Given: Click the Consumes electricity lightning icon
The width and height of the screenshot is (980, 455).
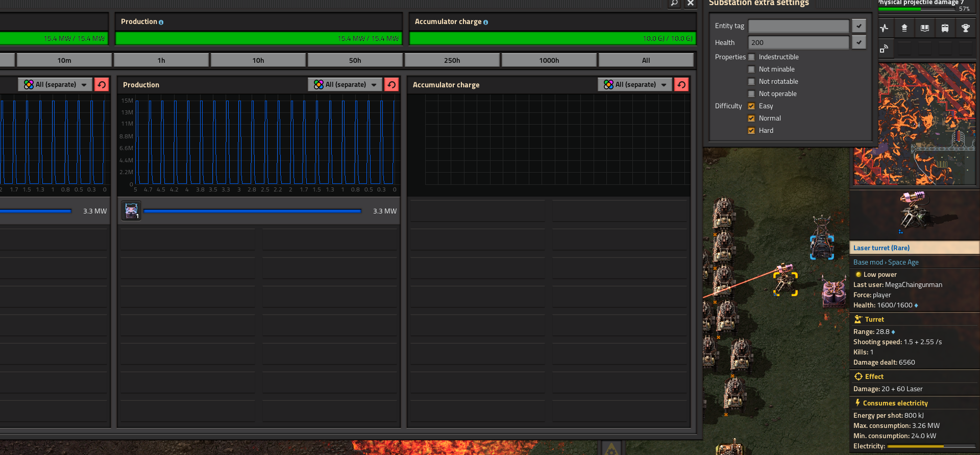Looking at the screenshot, I should [857, 403].
